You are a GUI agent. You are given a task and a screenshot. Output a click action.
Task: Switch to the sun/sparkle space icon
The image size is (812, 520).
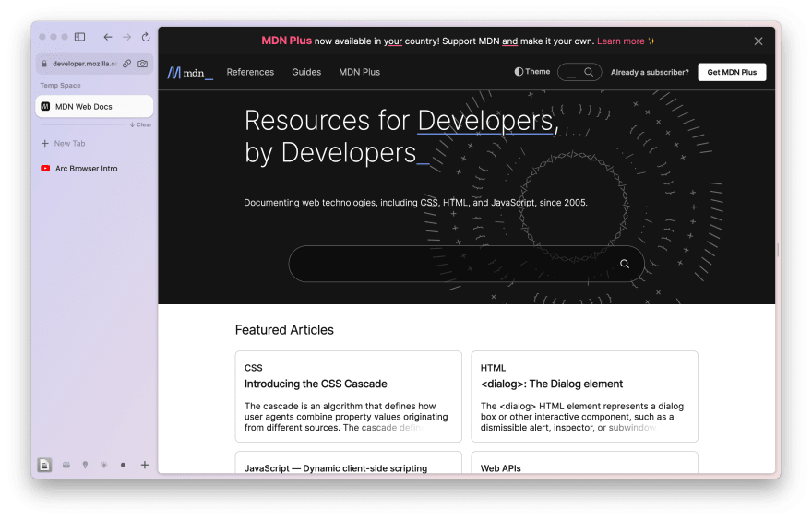tap(104, 465)
